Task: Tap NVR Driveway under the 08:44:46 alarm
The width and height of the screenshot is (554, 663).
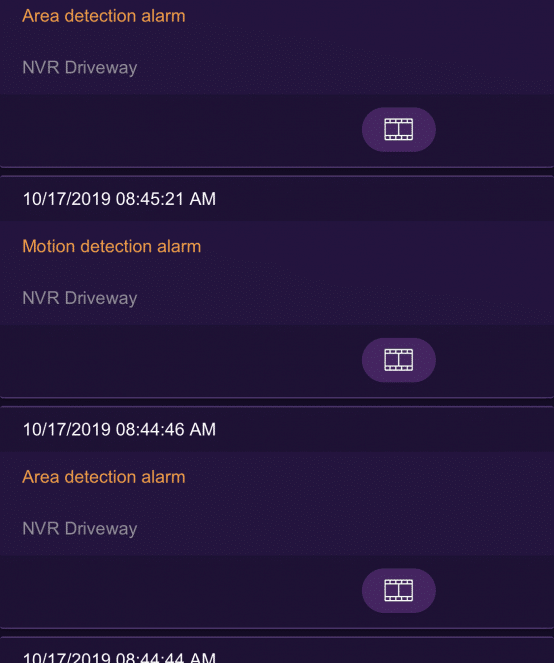Action: click(x=80, y=529)
